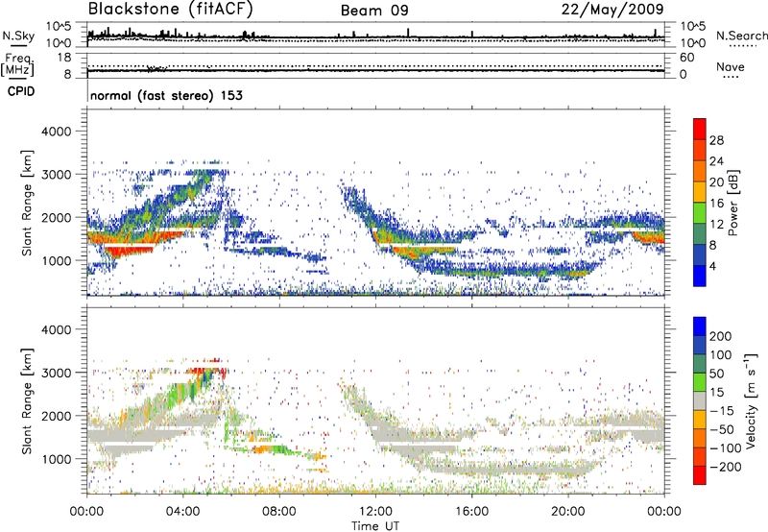Click the dotted line sample under 'Nave'
Screen dimensions: 768x532
731,77
